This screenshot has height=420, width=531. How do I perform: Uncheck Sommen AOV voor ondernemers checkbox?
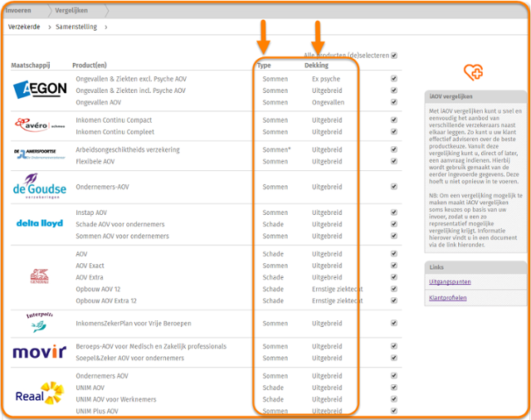pos(394,236)
